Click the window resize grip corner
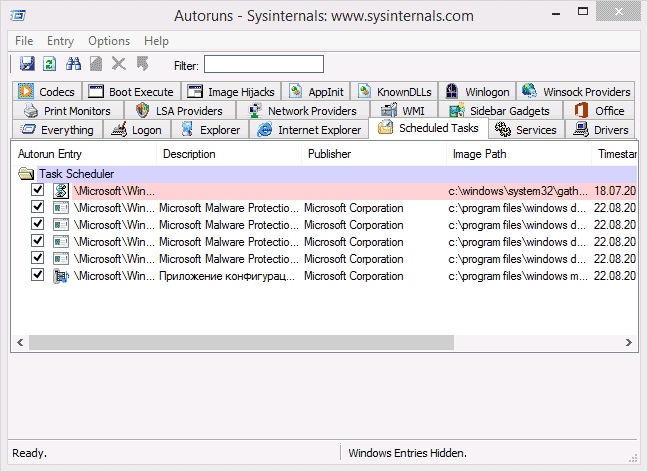Screen dimensions: 648x472 [633, 458]
